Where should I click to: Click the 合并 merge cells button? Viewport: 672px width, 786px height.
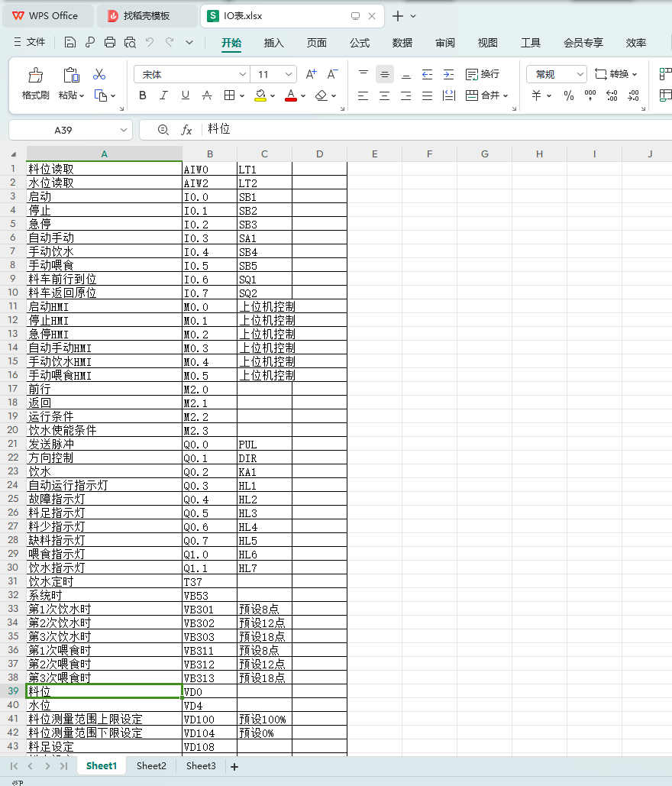486,95
